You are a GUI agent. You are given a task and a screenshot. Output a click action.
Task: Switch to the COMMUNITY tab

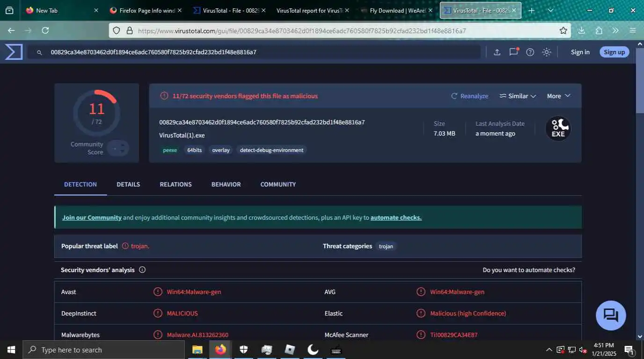[278, 184]
